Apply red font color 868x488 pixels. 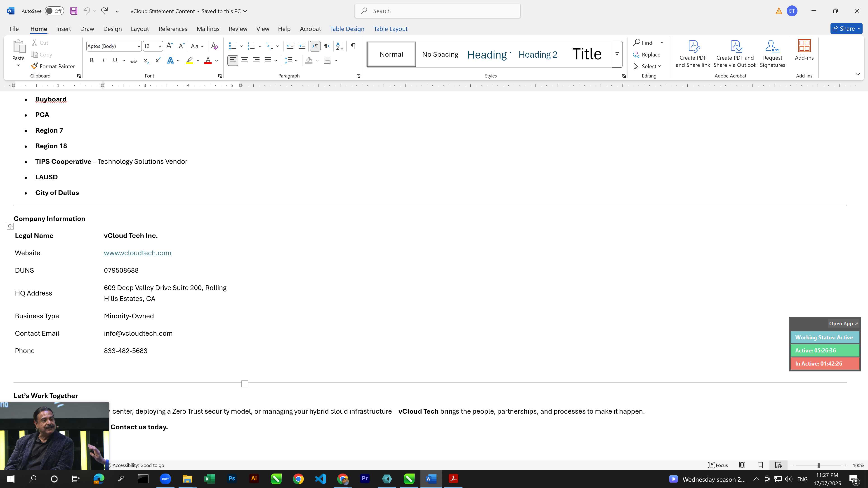click(208, 61)
